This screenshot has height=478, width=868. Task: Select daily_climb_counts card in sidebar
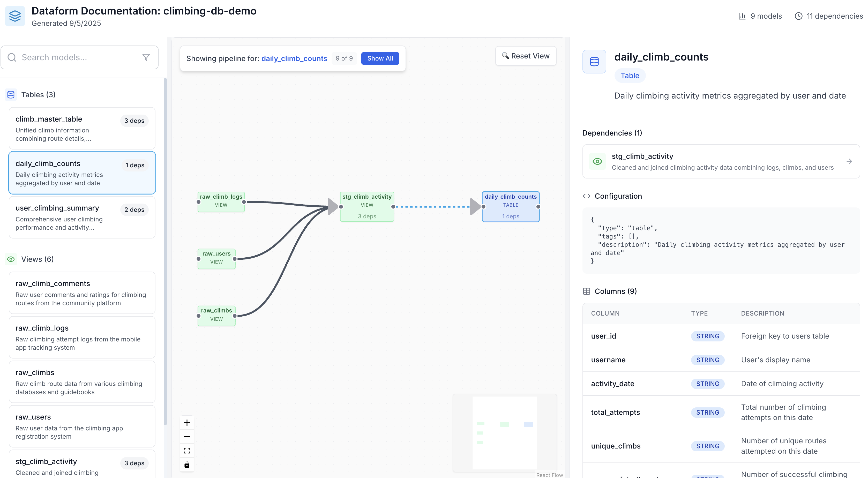click(x=82, y=173)
